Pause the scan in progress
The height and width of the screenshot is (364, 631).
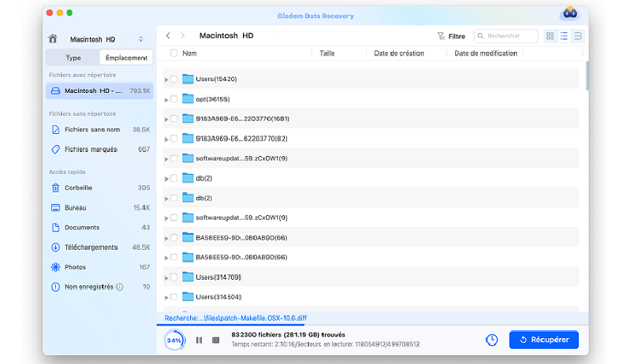click(199, 340)
